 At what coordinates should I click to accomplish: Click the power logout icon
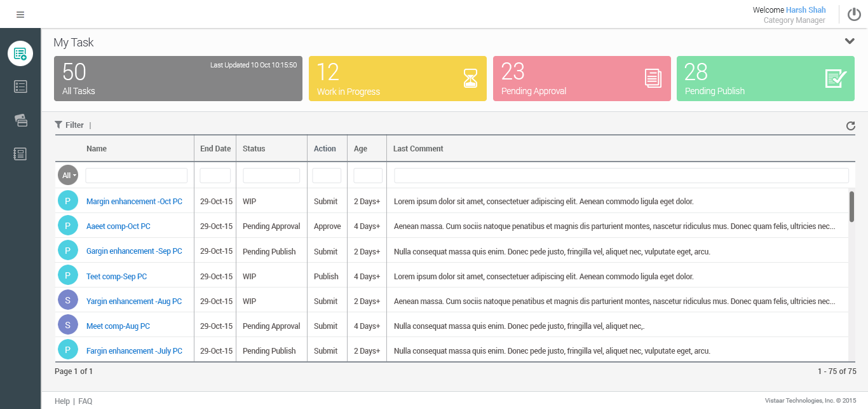(854, 15)
